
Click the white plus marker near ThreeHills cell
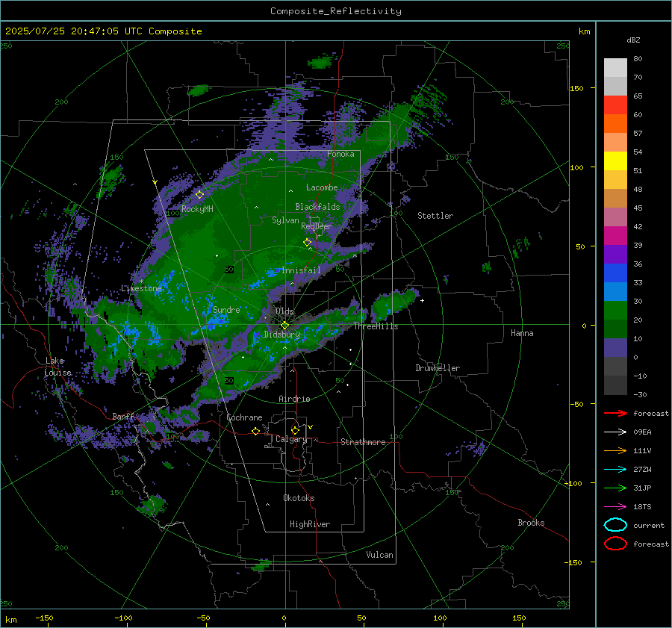click(x=422, y=300)
